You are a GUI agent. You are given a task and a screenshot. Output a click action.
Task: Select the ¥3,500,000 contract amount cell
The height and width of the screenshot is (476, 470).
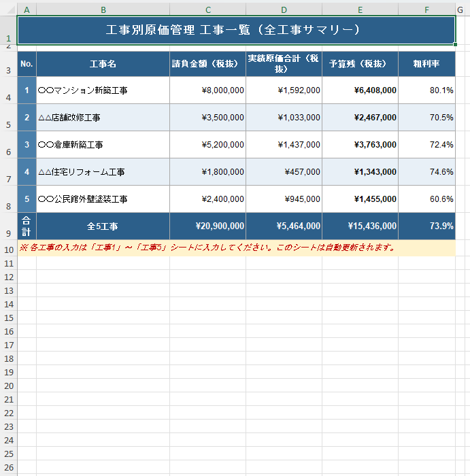pos(207,118)
